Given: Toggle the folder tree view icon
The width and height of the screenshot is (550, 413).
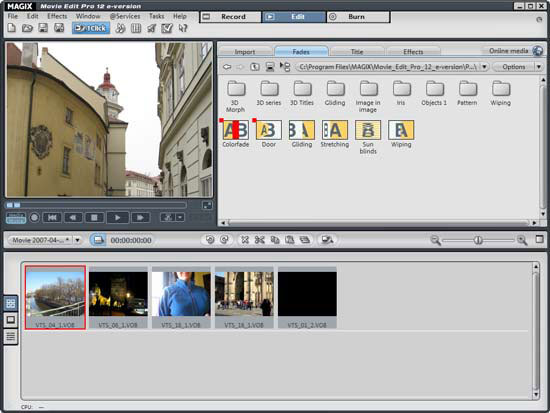Looking at the screenshot, I should tap(285, 67).
